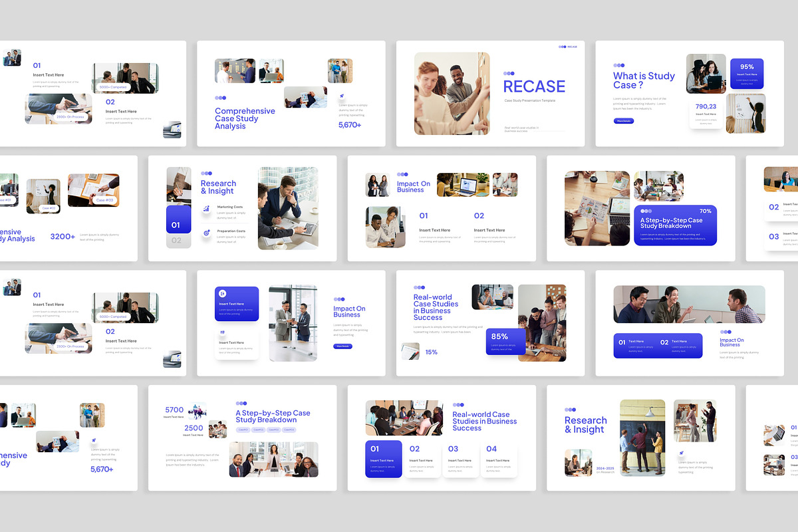Select the woman writing on whiteboard photo

point(745,113)
